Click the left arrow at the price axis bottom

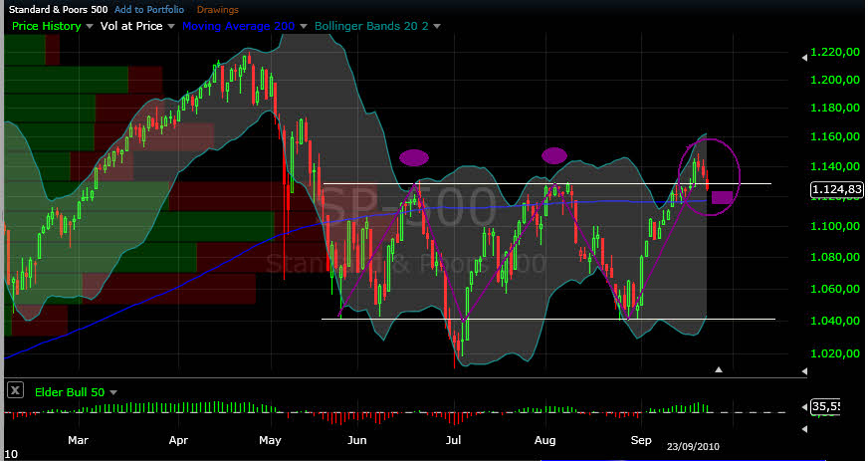click(804, 371)
